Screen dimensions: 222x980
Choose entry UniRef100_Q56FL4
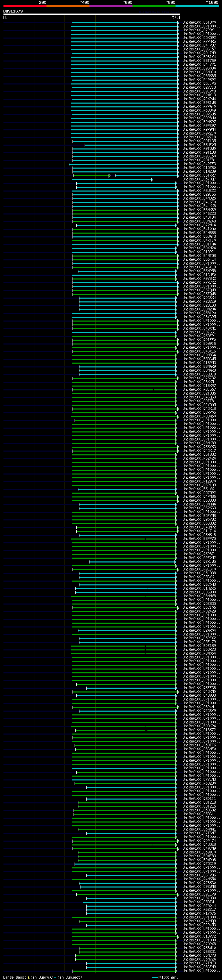pos(199,259)
